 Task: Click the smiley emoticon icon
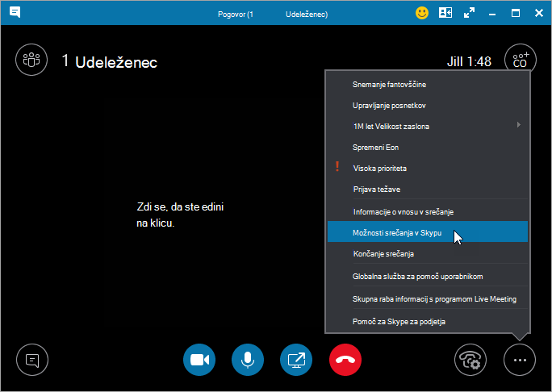point(422,14)
